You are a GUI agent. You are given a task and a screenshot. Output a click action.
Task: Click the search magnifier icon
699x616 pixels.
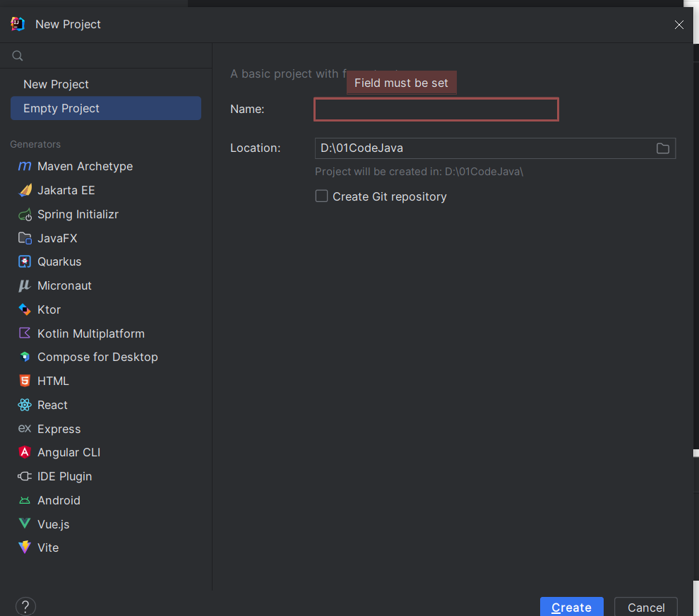click(x=18, y=56)
